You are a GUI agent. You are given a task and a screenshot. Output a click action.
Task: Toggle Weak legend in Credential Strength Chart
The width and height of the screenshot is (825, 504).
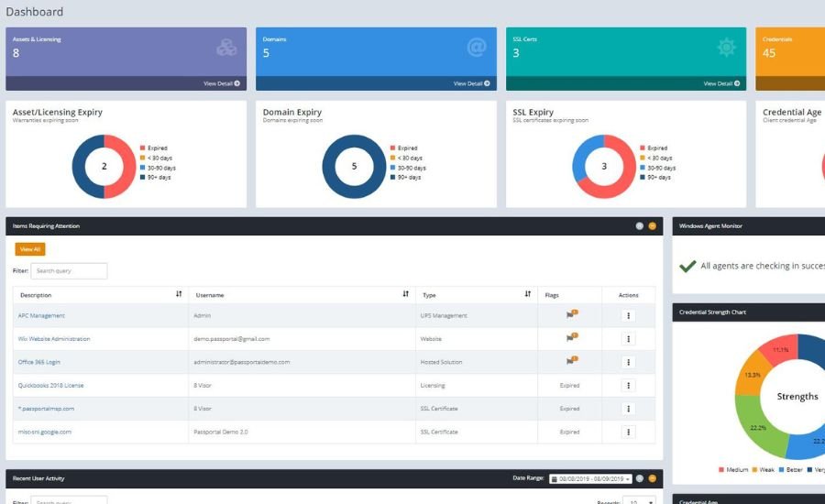(x=764, y=469)
